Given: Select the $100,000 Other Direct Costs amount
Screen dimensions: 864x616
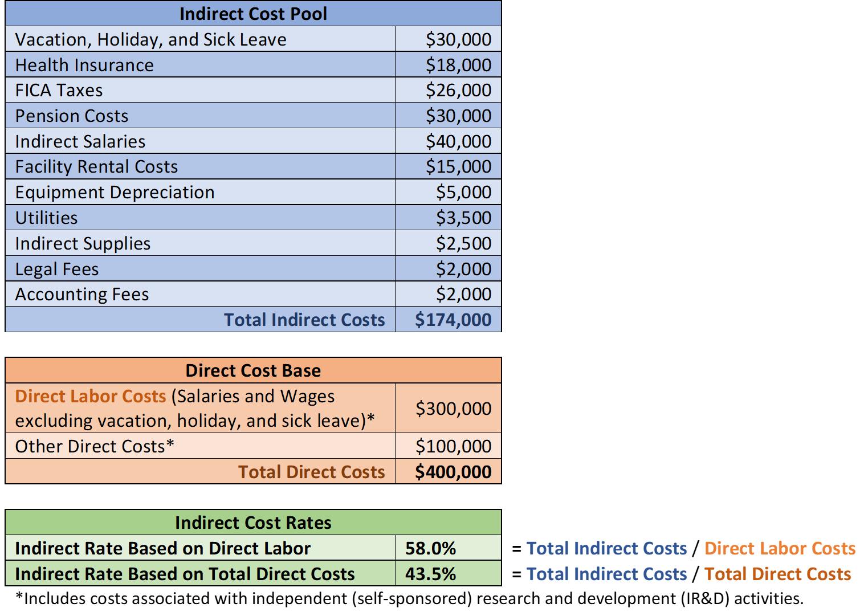Looking at the screenshot, I should pos(449,446).
